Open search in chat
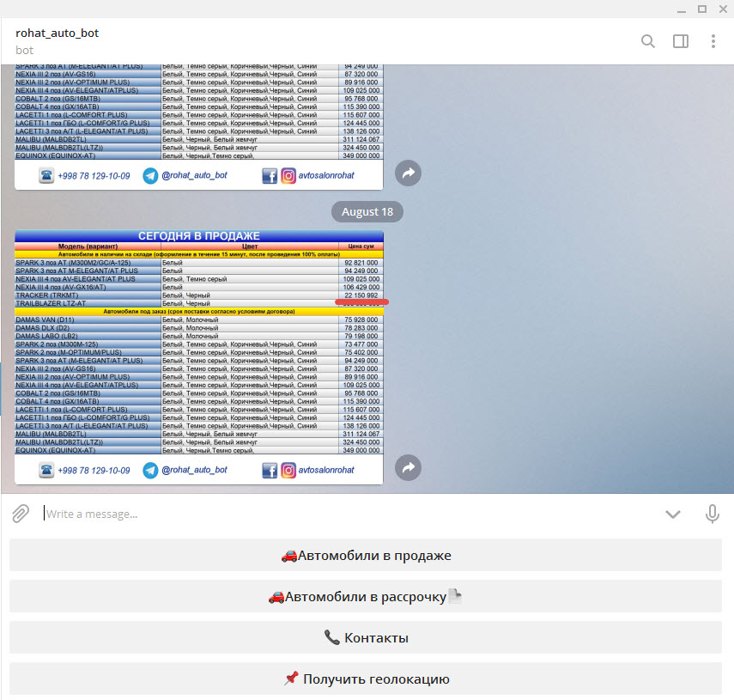734x700 pixels. click(648, 41)
